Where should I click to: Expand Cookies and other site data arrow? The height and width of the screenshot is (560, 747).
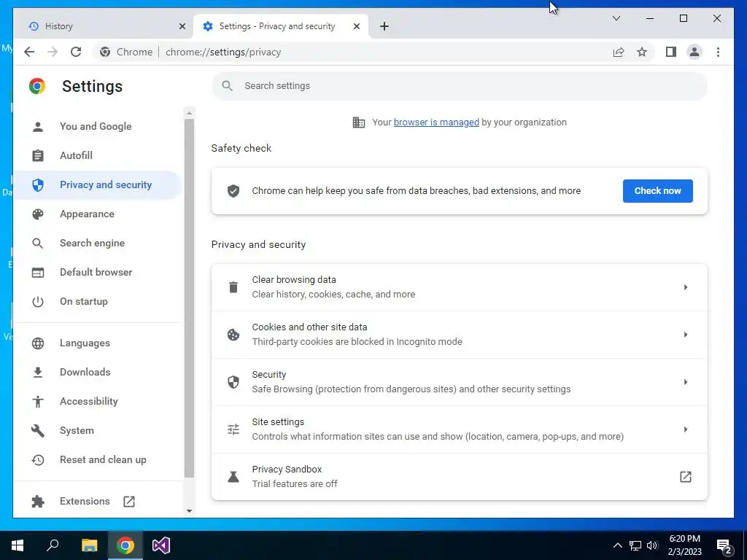click(x=686, y=335)
